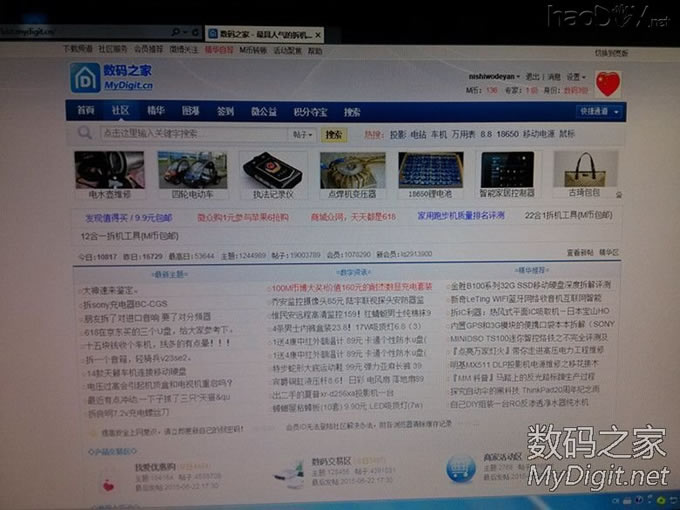The height and width of the screenshot is (510, 680).
Task: Open 签到 in the navigation bar
Action: (226, 111)
